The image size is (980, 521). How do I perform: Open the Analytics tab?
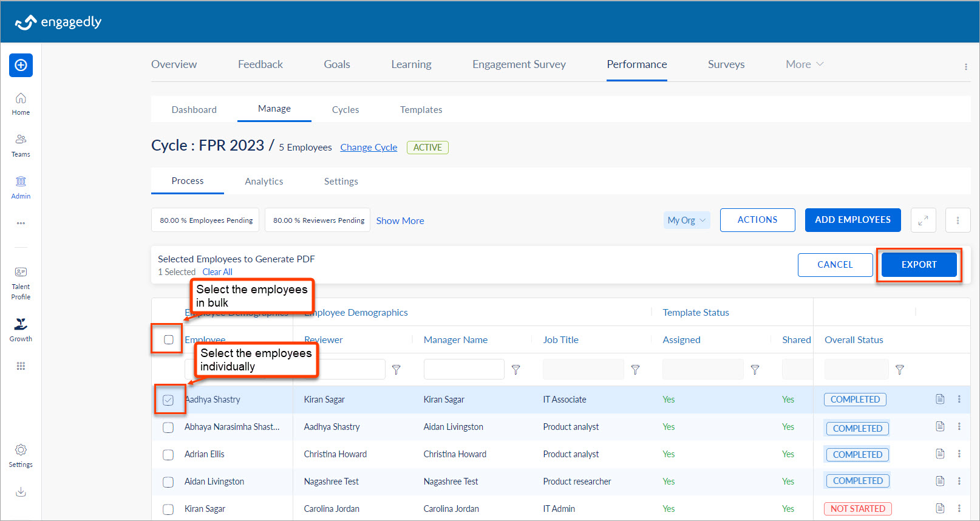(264, 181)
